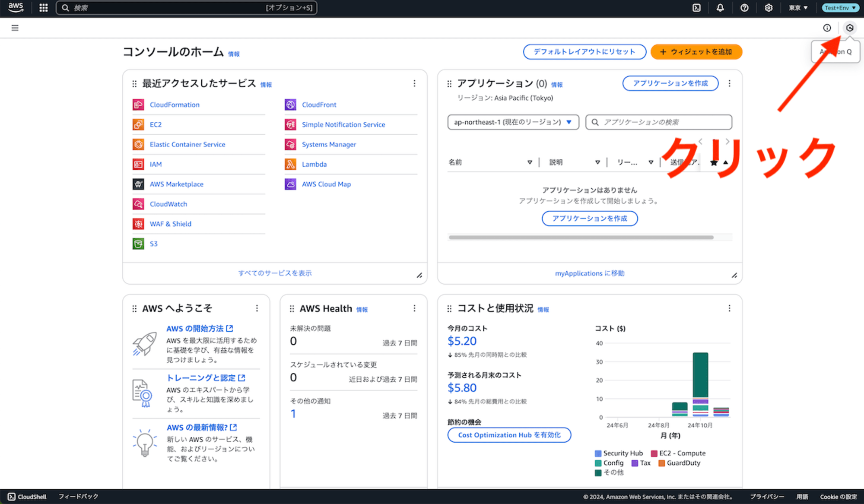The image size is (864, 504).
Task: Open AWS の最新情報? link
Action: coord(202,428)
